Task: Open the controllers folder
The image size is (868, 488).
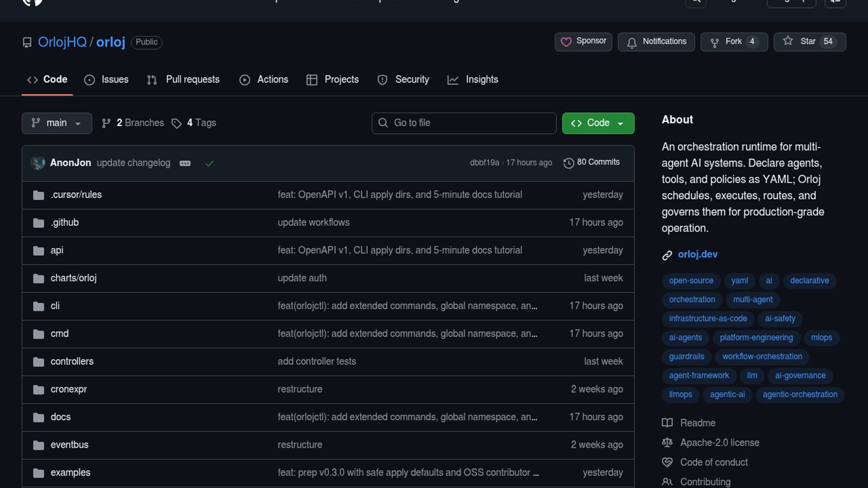Action: 72,361
